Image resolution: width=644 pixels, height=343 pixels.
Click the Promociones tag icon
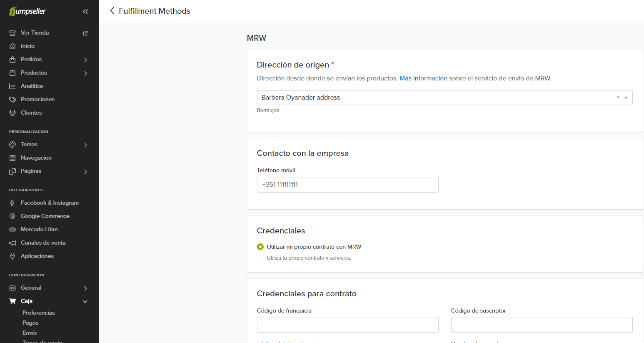tap(12, 100)
